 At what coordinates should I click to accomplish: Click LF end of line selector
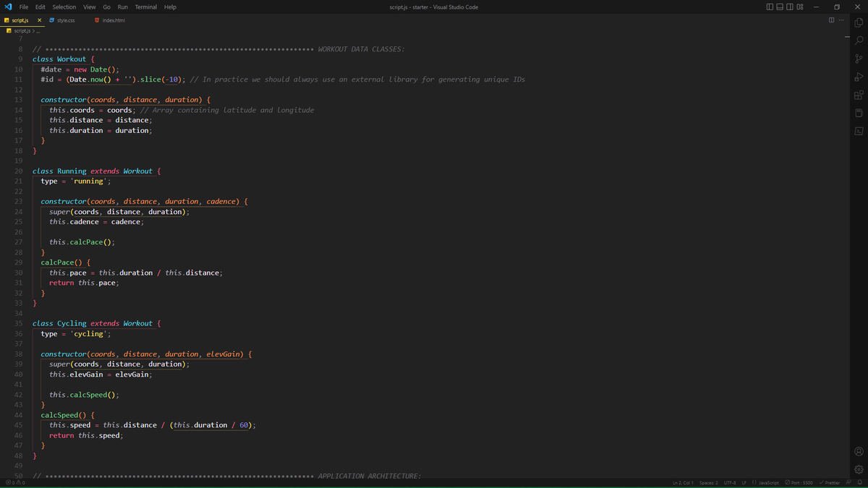(x=744, y=482)
